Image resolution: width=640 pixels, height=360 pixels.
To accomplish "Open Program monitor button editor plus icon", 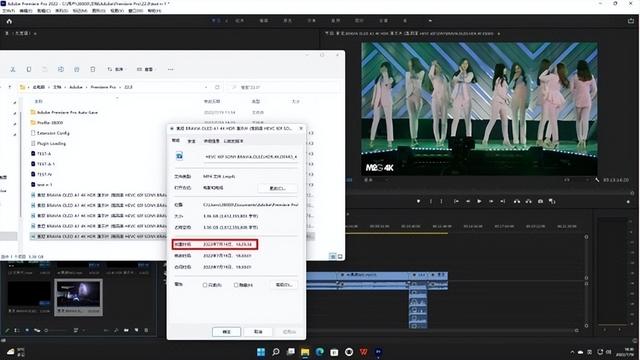I will click(x=628, y=202).
